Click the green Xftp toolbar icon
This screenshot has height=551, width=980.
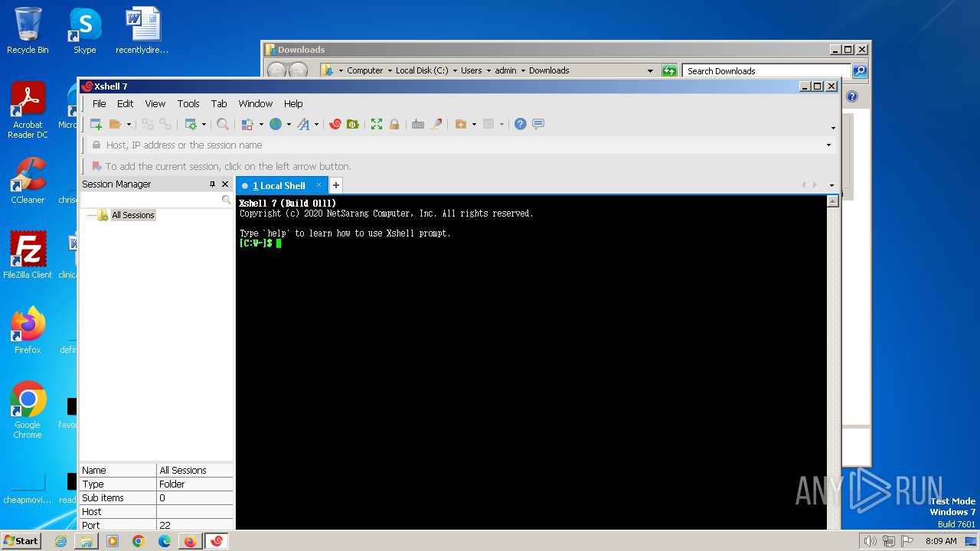(353, 124)
